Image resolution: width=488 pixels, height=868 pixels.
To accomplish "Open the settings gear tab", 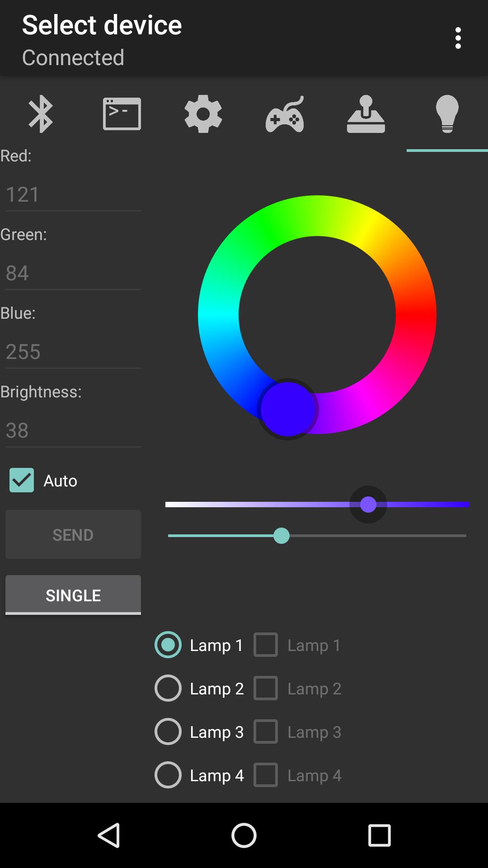I will (x=203, y=114).
